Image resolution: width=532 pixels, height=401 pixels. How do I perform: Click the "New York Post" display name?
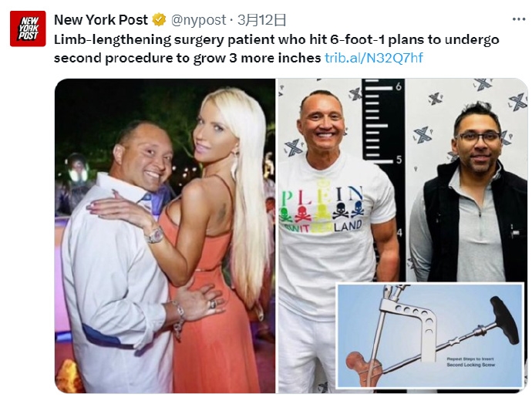(101, 20)
